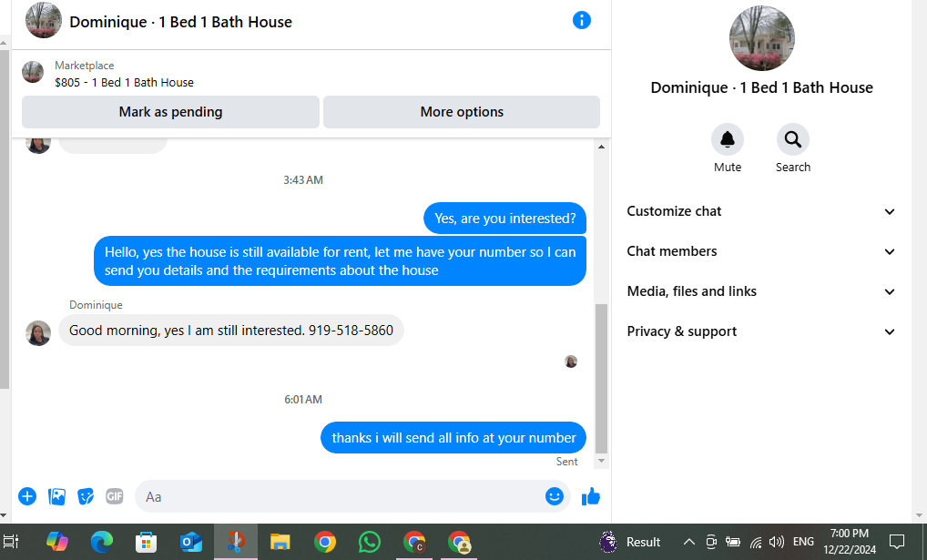
Task: Open the Marketplace $805 listing link
Action: (x=124, y=82)
